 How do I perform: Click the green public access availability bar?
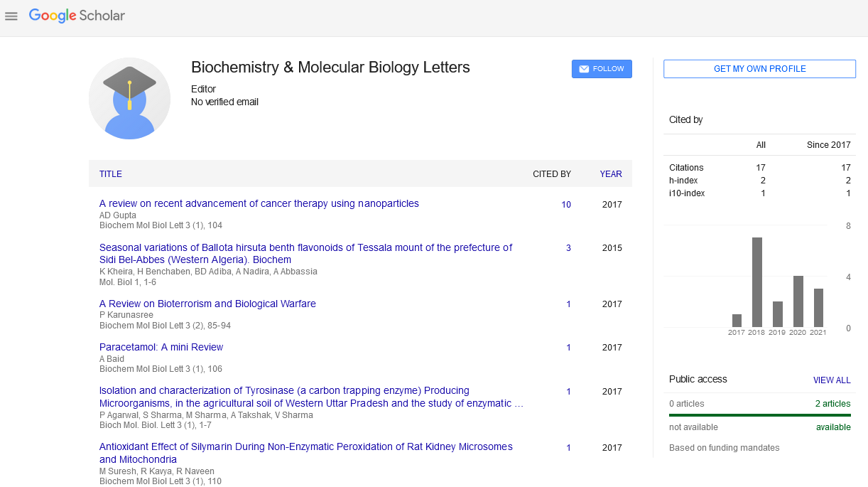[x=760, y=414]
